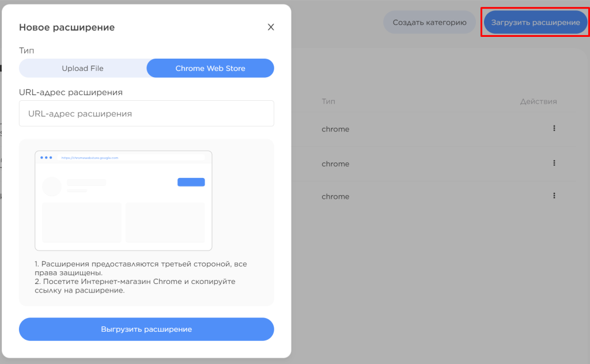Click the Создать категорию button
The width and height of the screenshot is (590, 364).
point(429,22)
